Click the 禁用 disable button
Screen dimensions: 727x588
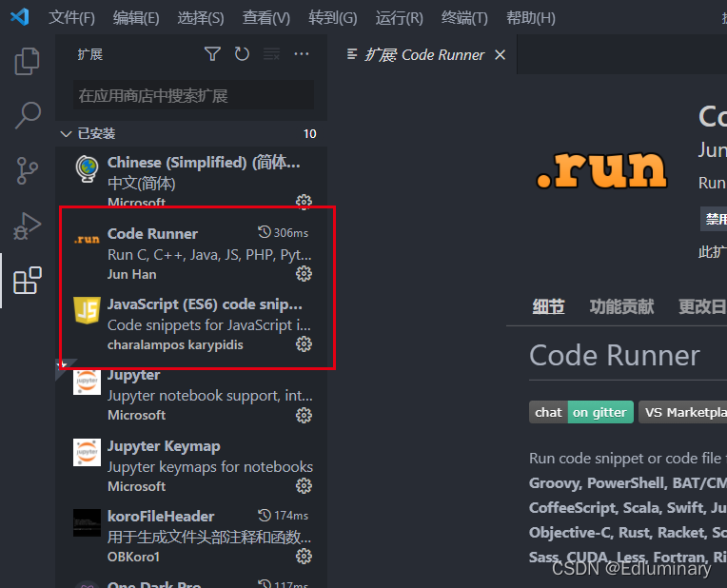pyautogui.click(x=714, y=219)
